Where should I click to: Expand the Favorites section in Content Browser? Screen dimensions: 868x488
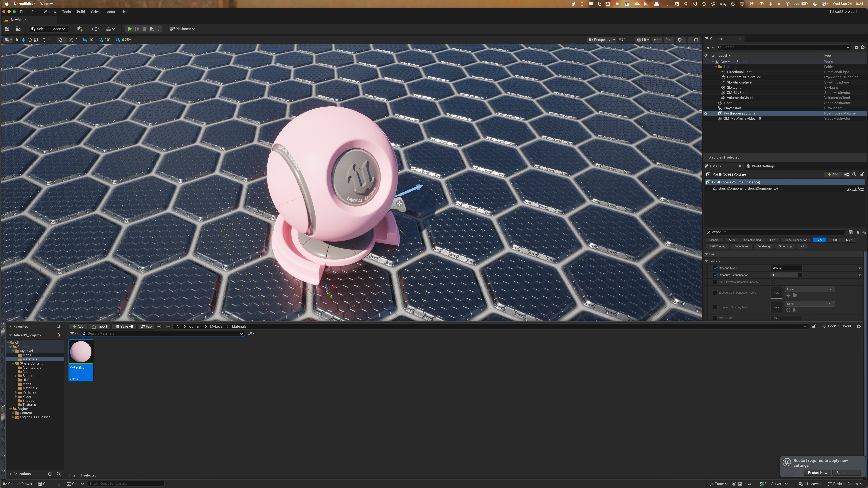pos(11,326)
